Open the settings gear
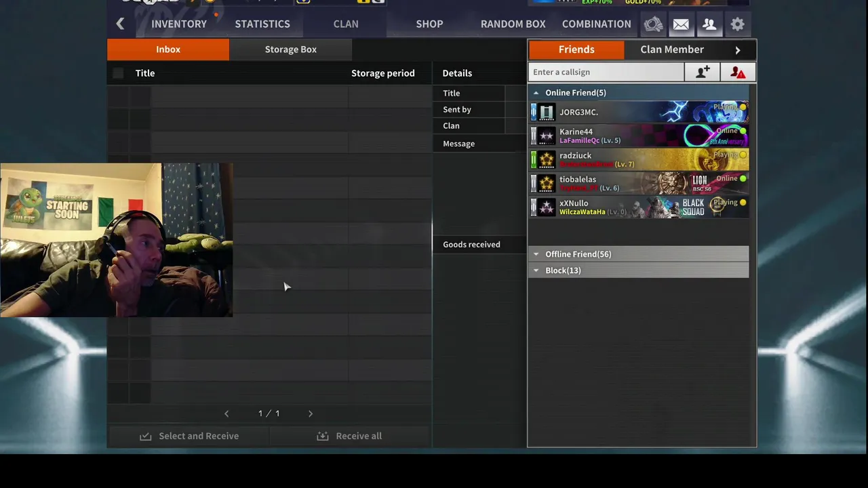This screenshot has width=868, height=488. click(x=738, y=24)
